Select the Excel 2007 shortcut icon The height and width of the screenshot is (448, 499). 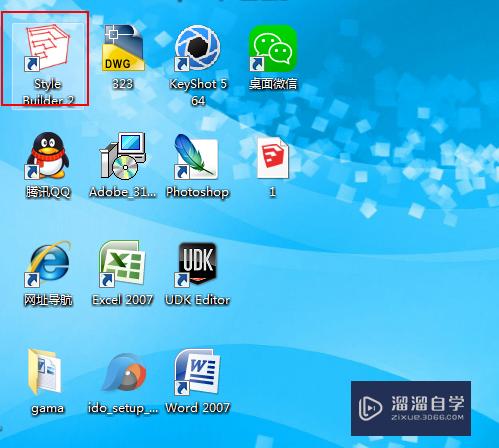pos(122,264)
